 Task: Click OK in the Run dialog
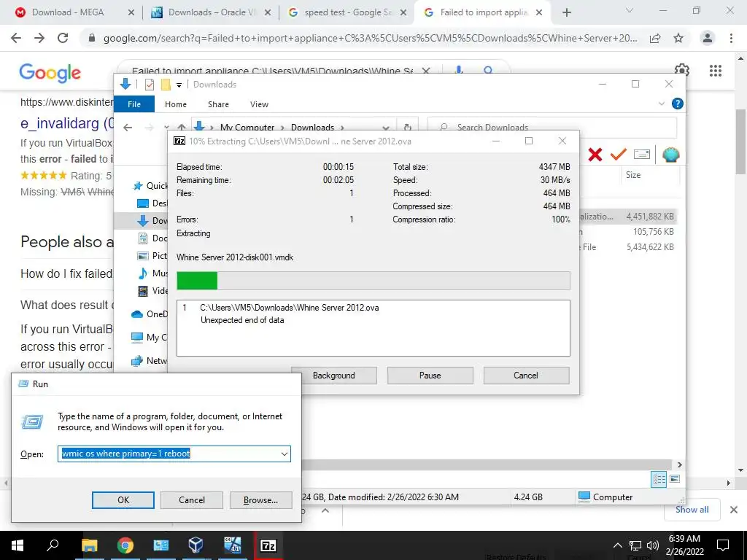pyautogui.click(x=123, y=500)
